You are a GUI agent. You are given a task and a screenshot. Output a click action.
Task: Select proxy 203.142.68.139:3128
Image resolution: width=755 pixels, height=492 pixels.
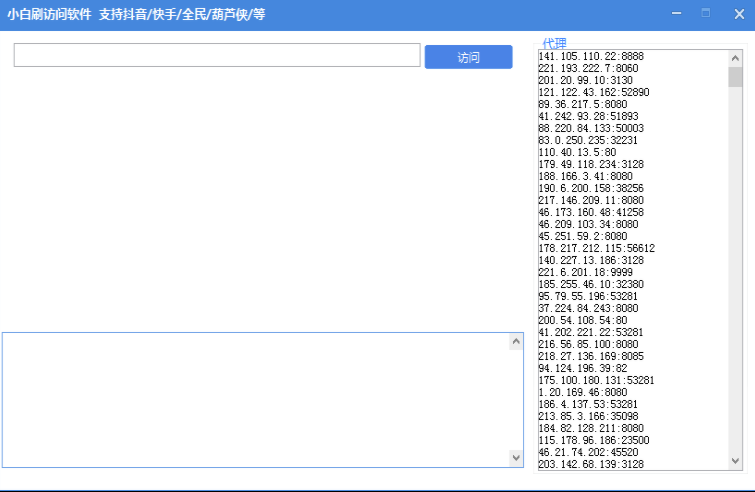point(591,465)
